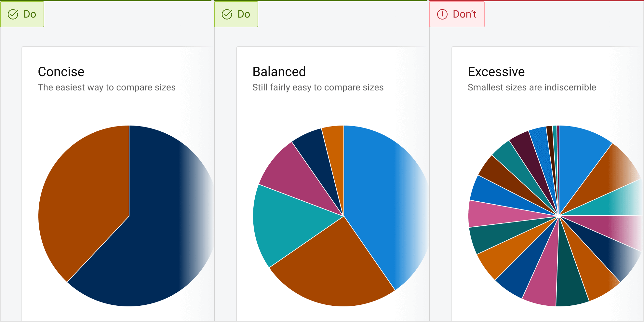Select the red Don't badge
This screenshot has width=644, height=322.
coord(457,14)
